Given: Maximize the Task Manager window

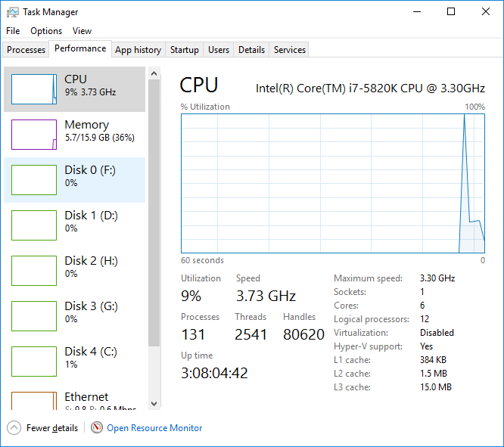Looking at the screenshot, I should (x=451, y=12).
